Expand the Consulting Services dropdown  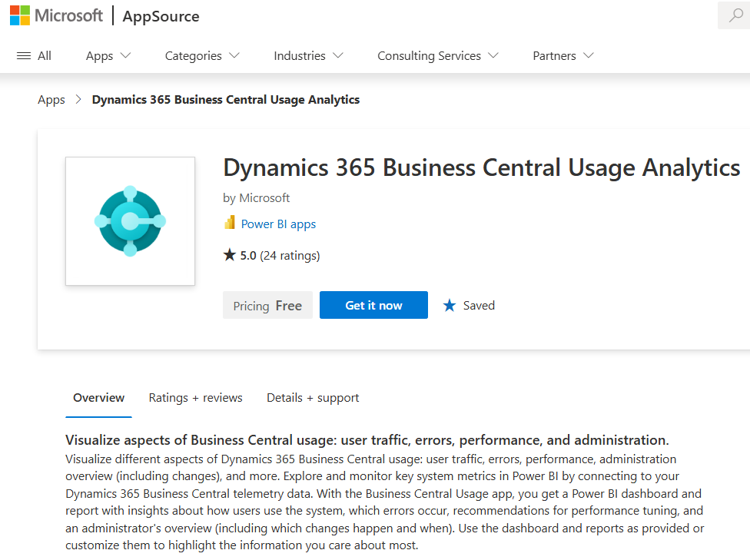click(x=438, y=56)
